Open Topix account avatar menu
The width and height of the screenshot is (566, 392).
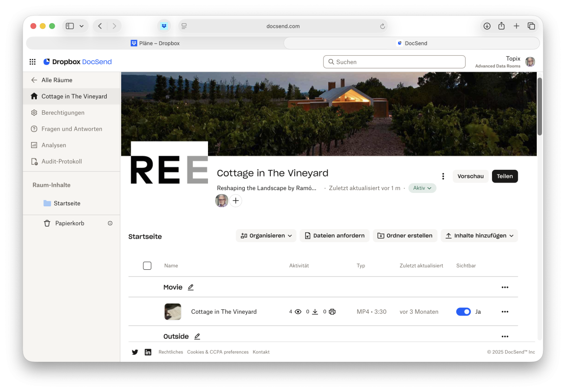coord(530,62)
